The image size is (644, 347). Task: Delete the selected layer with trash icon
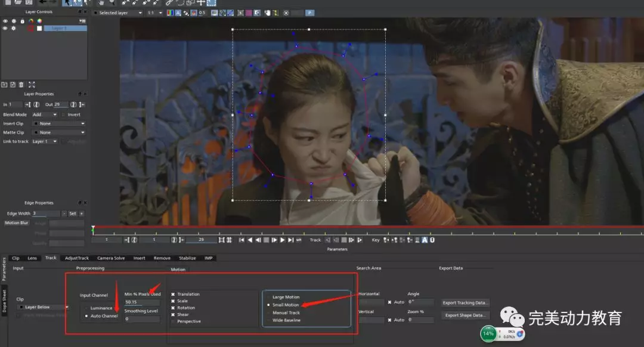point(21,85)
